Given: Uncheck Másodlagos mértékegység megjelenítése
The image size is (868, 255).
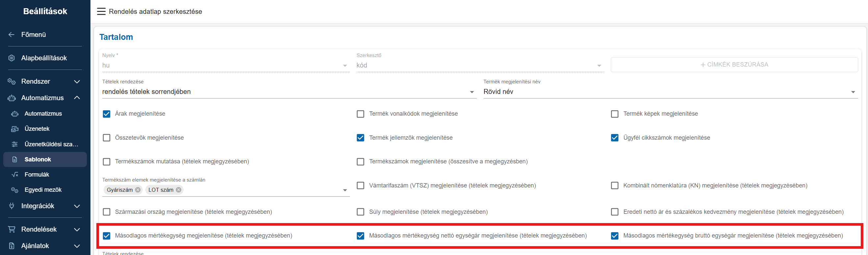Looking at the screenshot, I should pos(107,236).
